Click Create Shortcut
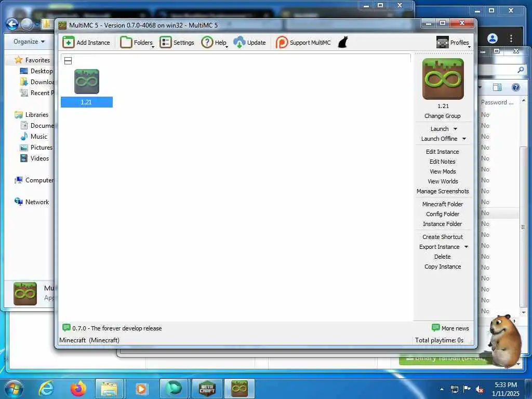This screenshot has width=532, height=399. (x=443, y=237)
